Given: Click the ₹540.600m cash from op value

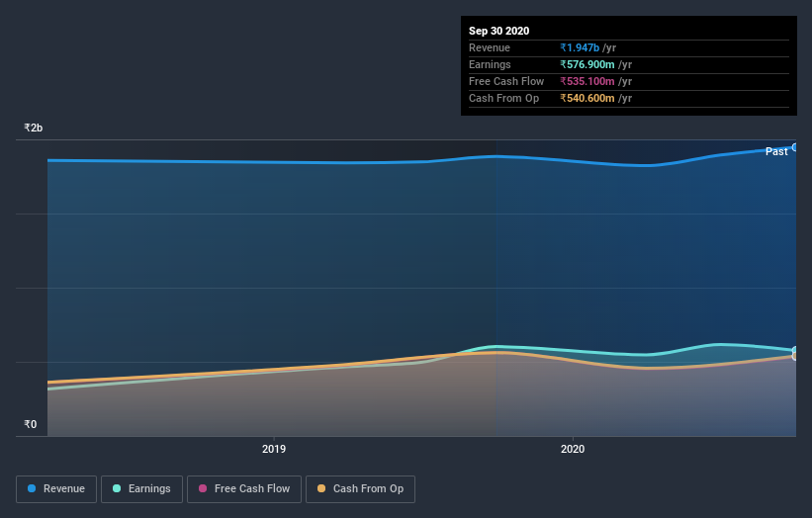Looking at the screenshot, I should (587, 98).
